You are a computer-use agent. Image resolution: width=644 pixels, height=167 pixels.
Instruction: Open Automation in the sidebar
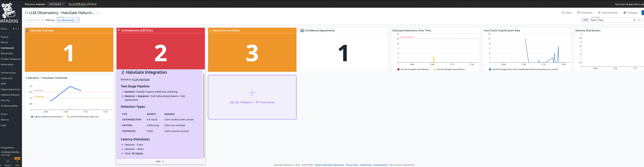[x=7, y=64]
